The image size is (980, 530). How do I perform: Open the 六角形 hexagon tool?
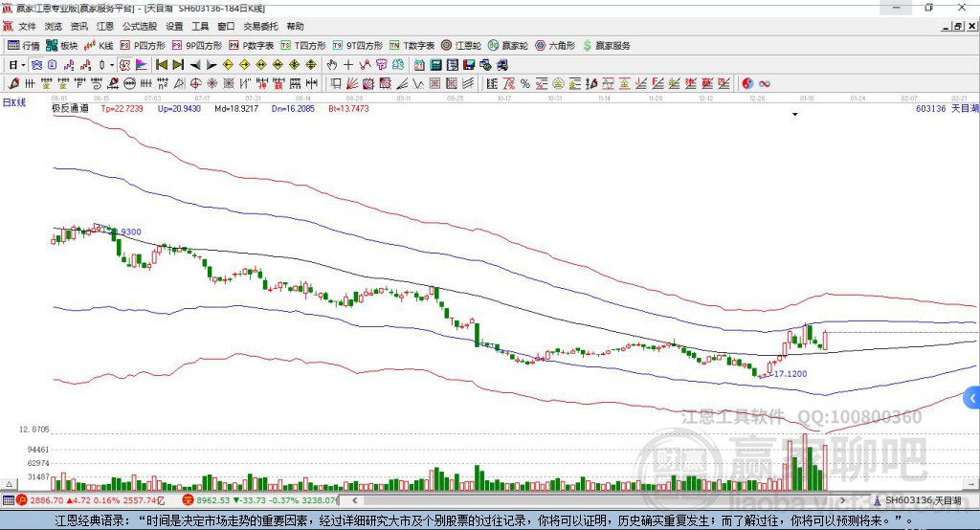[555, 46]
